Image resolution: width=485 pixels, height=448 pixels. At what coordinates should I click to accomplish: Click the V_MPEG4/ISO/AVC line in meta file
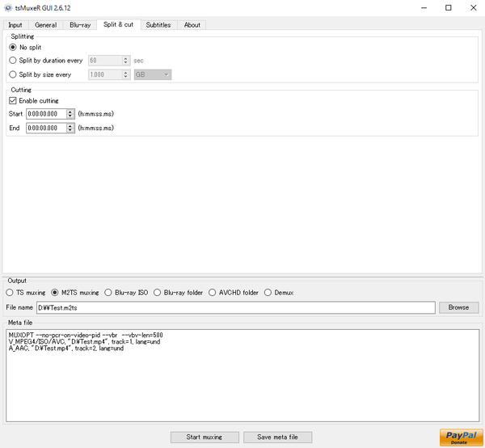pyautogui.click(x=84, y=341)
